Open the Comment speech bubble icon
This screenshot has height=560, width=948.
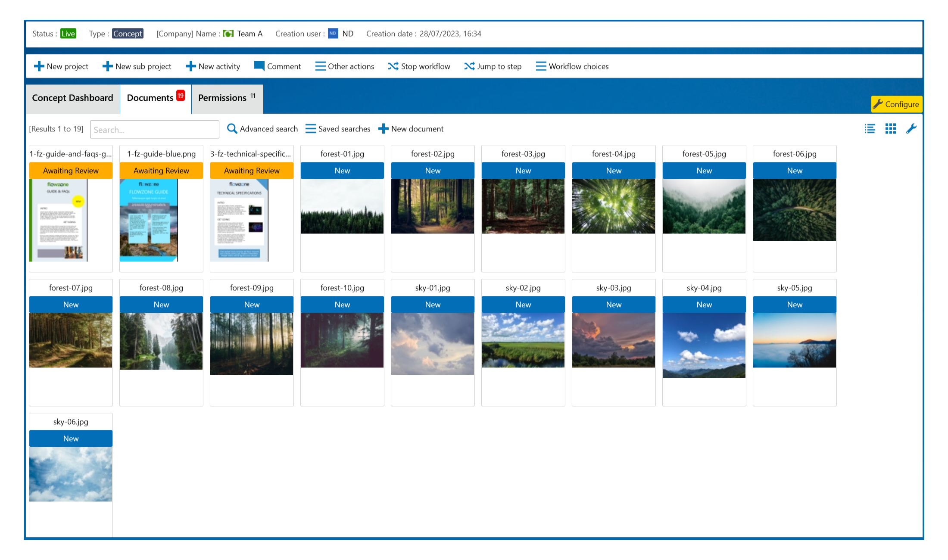click(259, 66)
